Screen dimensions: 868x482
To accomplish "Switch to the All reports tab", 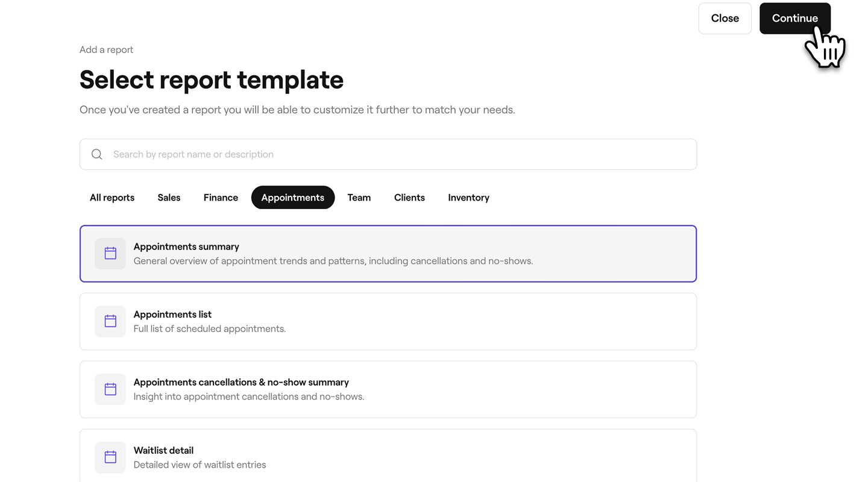I will pyautogui.click(x=112, y=198).
